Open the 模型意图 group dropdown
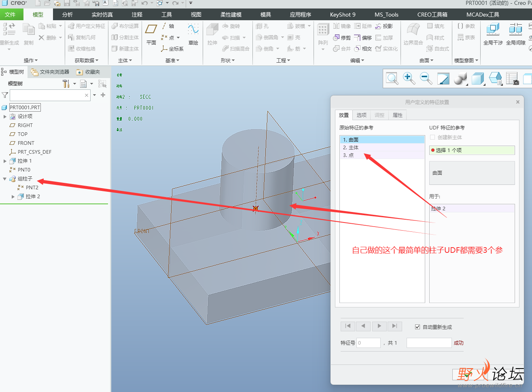 pyautogui.click(x=466, y=60)
